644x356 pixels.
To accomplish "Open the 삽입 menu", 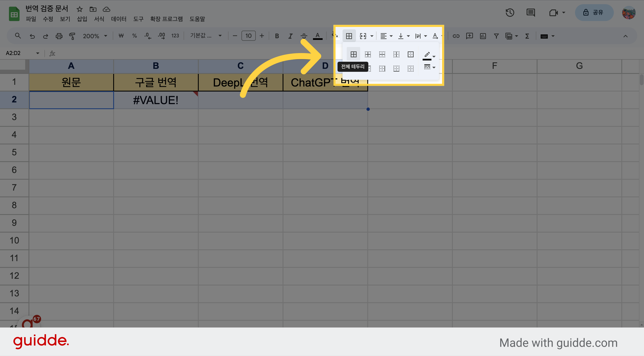I will pyautogui.click(x=82, y=19).
